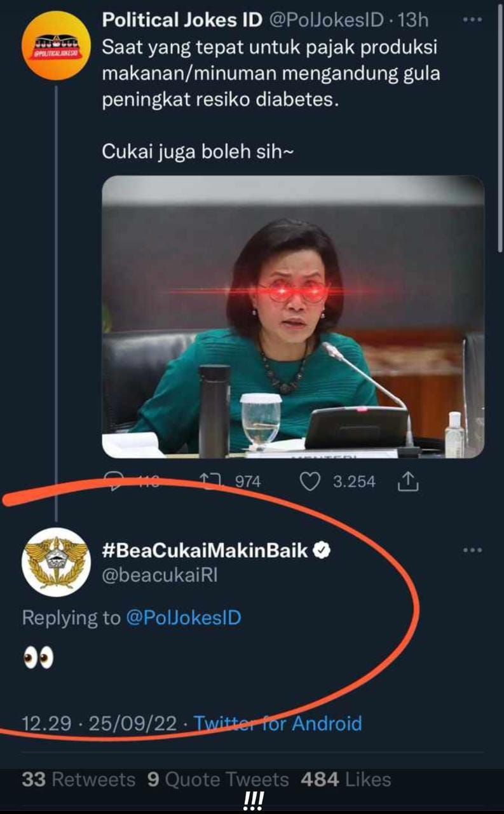The height and width of the screenshot is (814, 504).
Task: Open Political Jokes ID profile avatar
Action: (x=56, y=45)
